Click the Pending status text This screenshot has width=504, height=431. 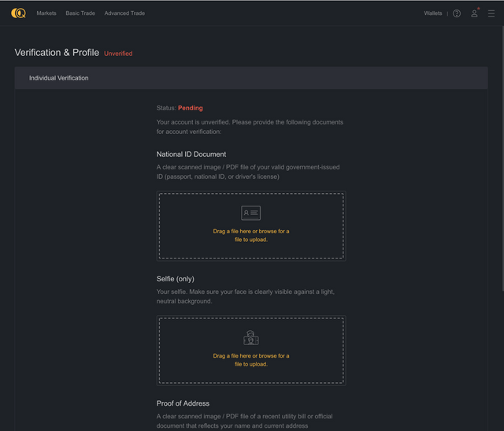[x=191, y=108]
